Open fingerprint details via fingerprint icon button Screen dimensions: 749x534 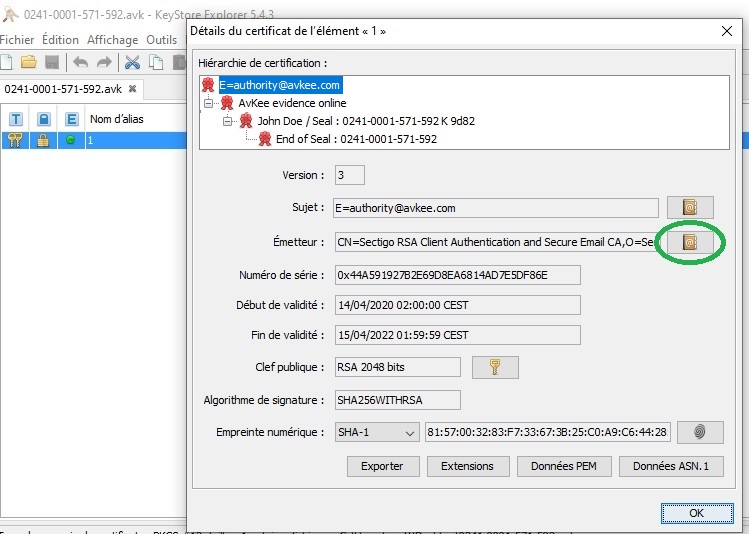click(700, 432)
